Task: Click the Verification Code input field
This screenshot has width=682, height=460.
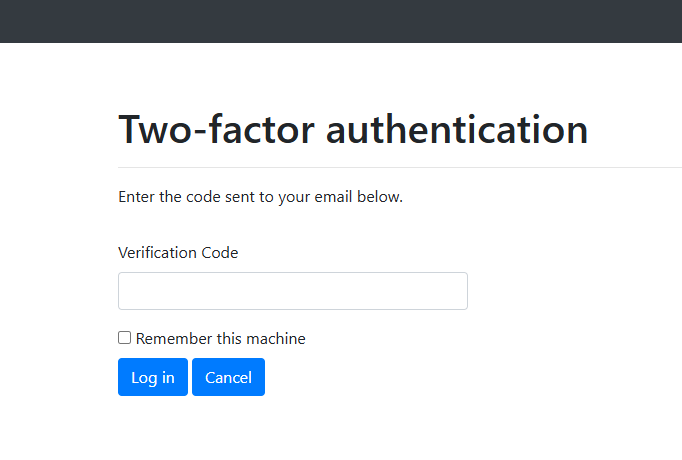Action: click(x=292, y=291)
